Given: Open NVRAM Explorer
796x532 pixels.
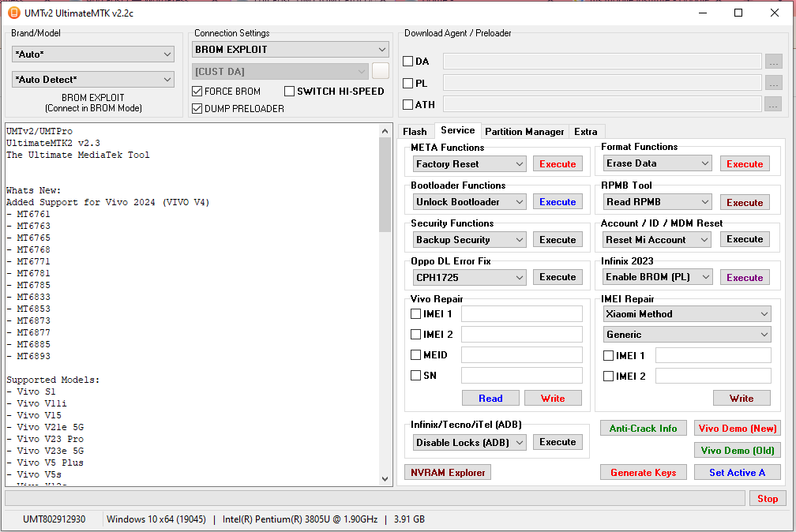Looking at the screenshot, I should [448, 473].
